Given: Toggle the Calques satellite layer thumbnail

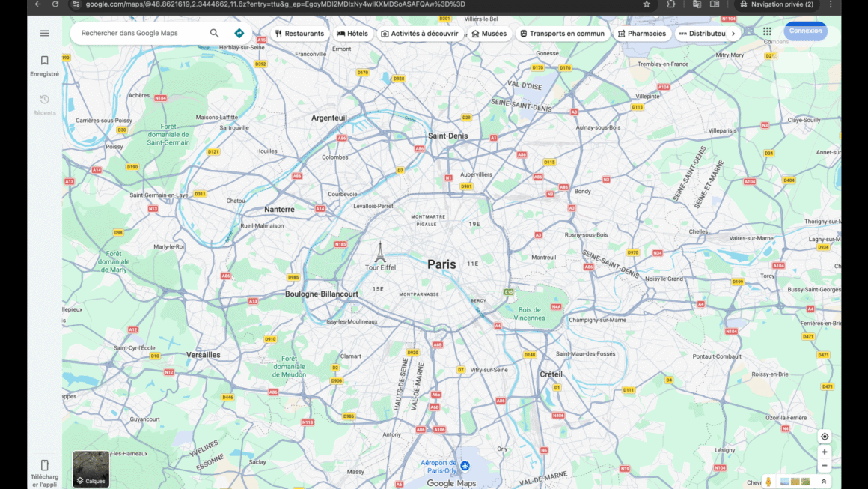Looking at the screenshot, I should click(x=91, y=469).
